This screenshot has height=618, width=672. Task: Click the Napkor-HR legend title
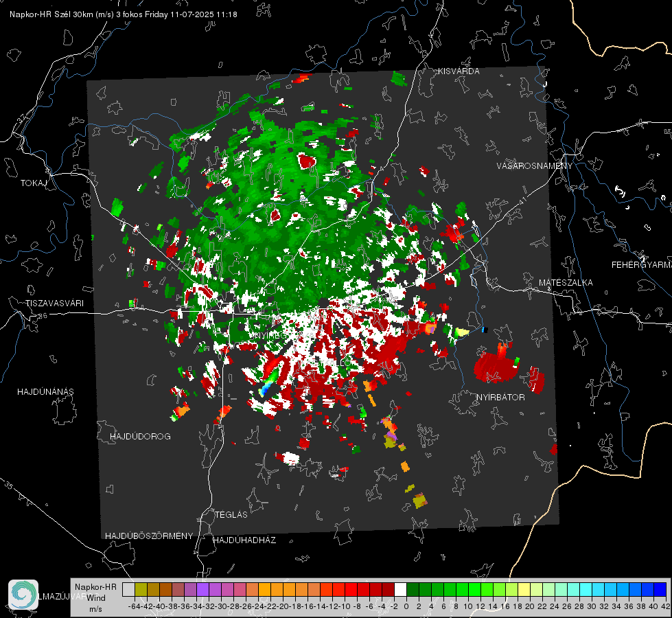coord(95,587)
